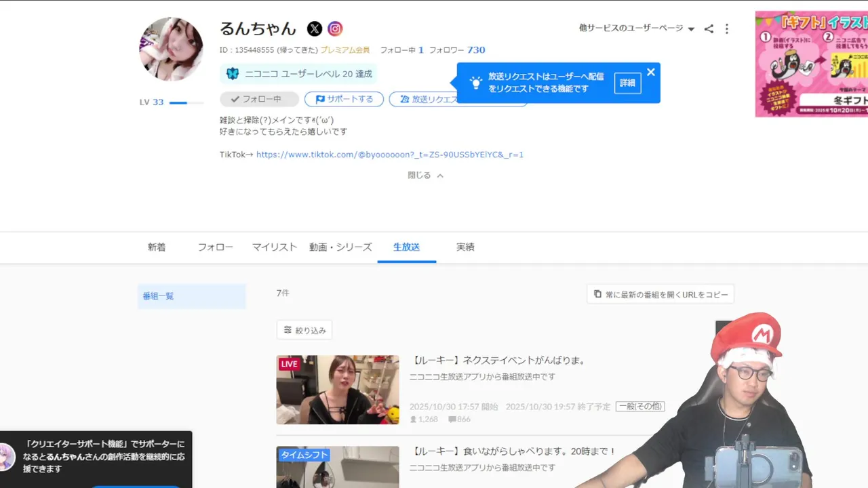Click the user avatar image
This screenshot has width=868, height=488.
pos(171,49)
